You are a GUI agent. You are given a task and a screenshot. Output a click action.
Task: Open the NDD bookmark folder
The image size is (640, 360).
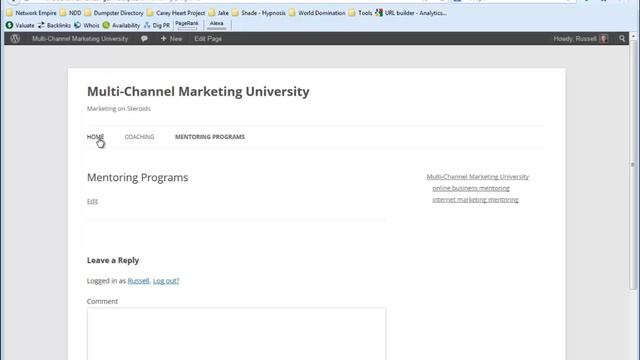[71, 13]
